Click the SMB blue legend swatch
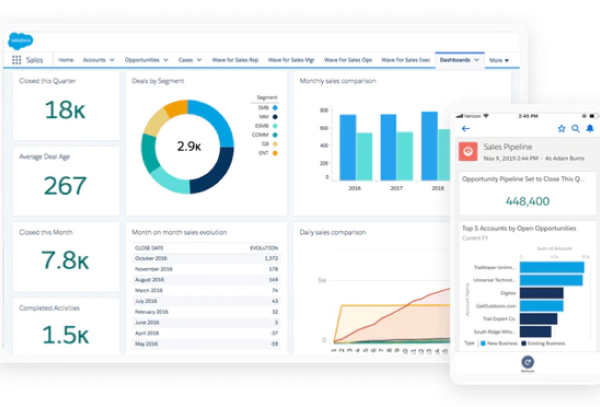The height and width of the screenshot is (407, 600). click(275, 108)
